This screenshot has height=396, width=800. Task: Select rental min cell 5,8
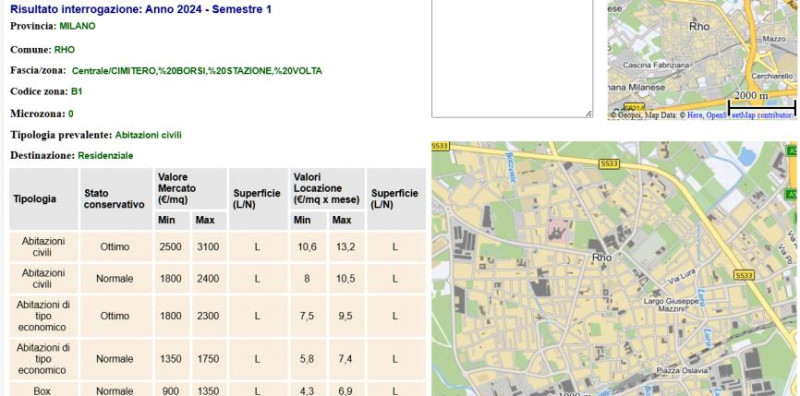point(307,359)
